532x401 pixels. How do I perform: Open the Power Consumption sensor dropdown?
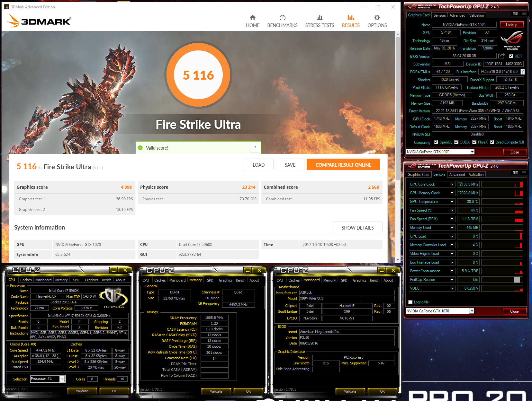(452, 271)
